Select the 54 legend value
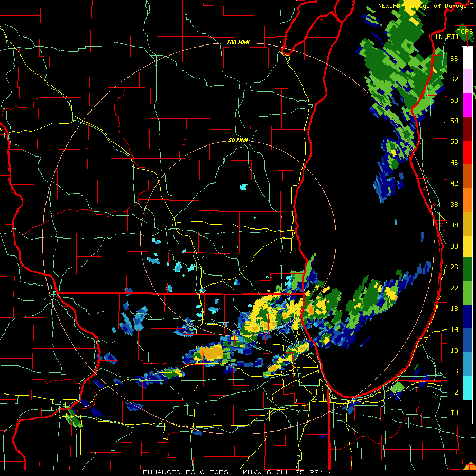476x476 pixels. (454, 121)
